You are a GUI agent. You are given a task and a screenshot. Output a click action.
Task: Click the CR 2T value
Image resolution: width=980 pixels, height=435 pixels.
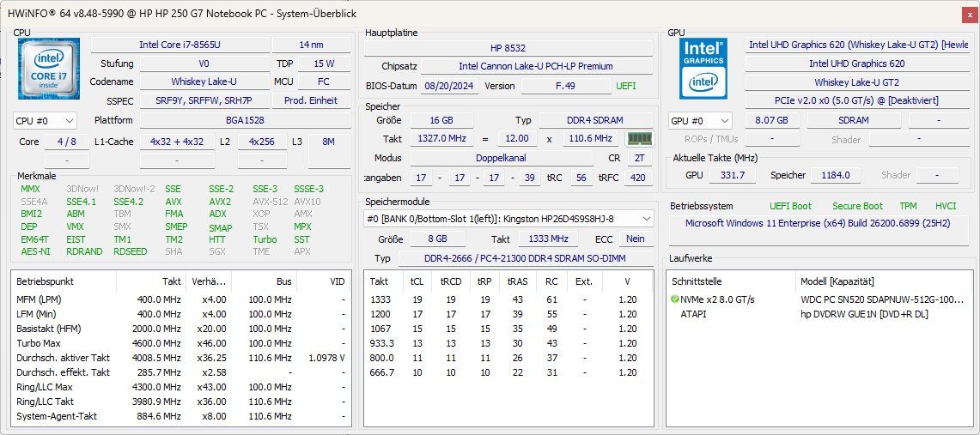point(639,159)
